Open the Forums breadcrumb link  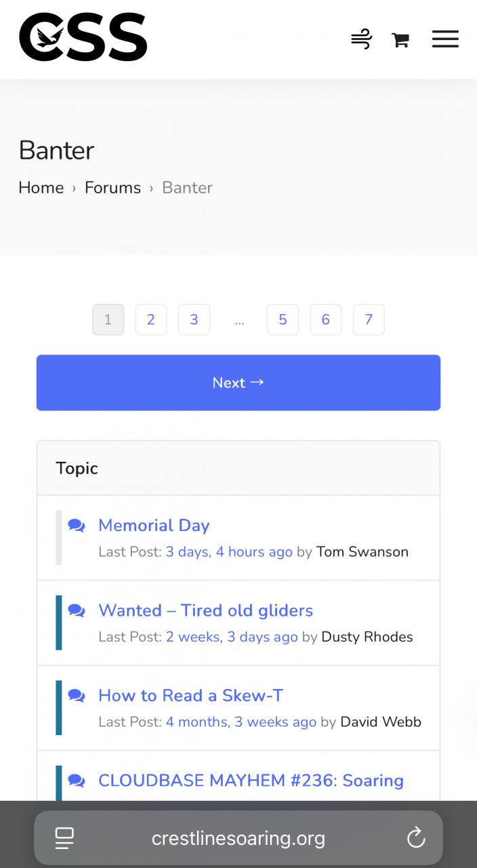pyautogui.click(x=112, y=188)
